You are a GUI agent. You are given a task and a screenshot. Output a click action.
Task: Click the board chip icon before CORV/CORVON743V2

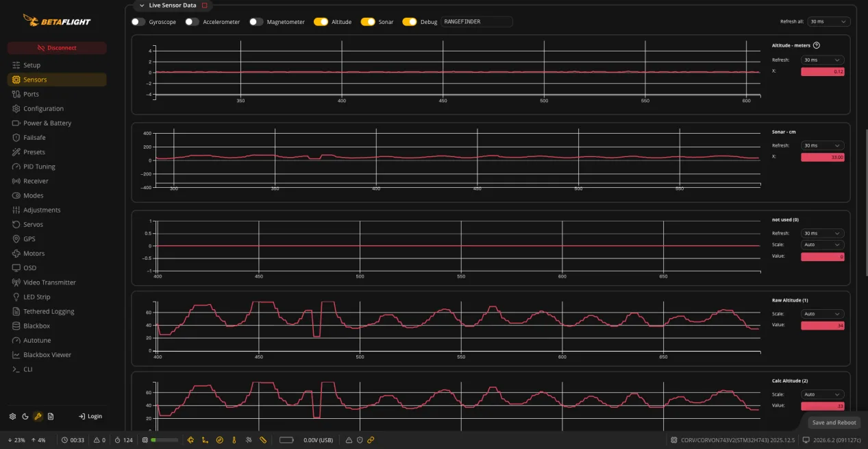[x=675, y=440]
